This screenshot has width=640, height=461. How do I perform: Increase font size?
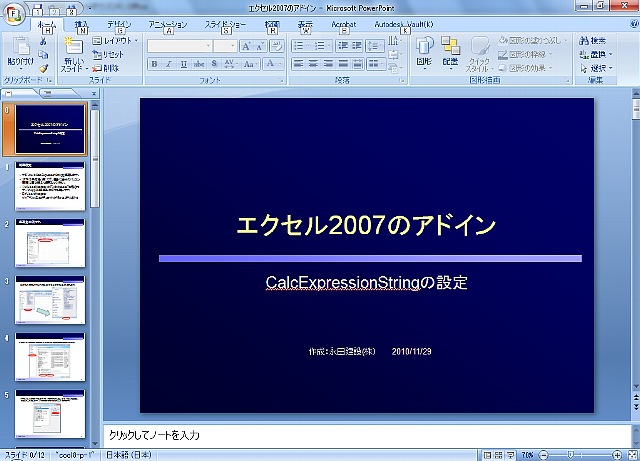pos(246,46)
